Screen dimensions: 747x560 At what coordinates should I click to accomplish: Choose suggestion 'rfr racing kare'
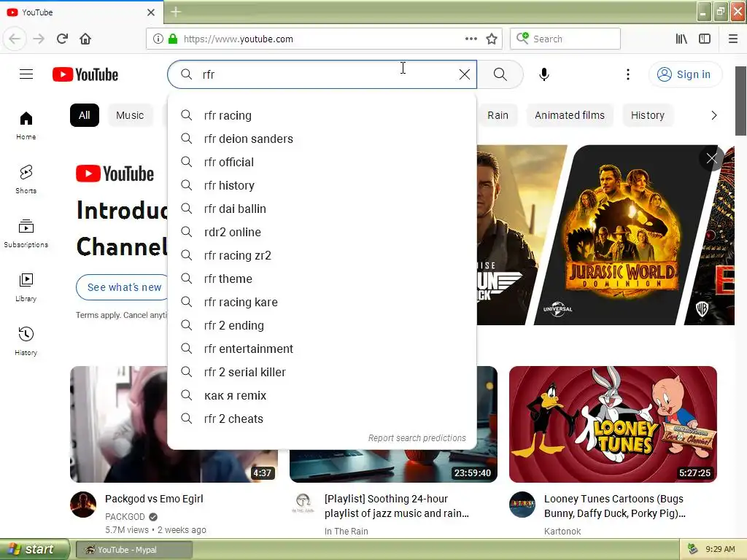click(322, 302)
